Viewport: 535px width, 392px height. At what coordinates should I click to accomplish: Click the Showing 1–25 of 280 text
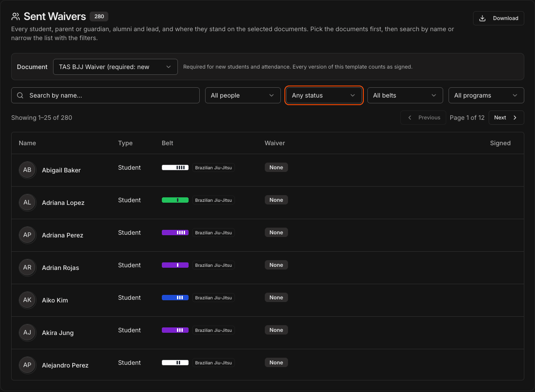tap(41, 118)
